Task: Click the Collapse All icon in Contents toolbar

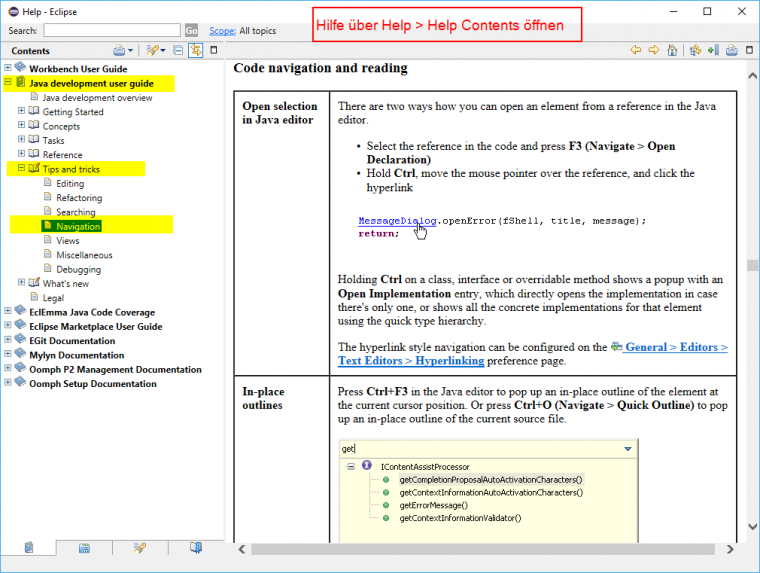Action: coord(178,50)
